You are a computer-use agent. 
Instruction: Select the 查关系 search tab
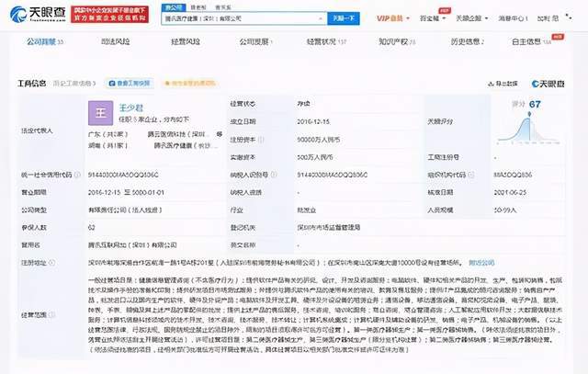[223, 7]
